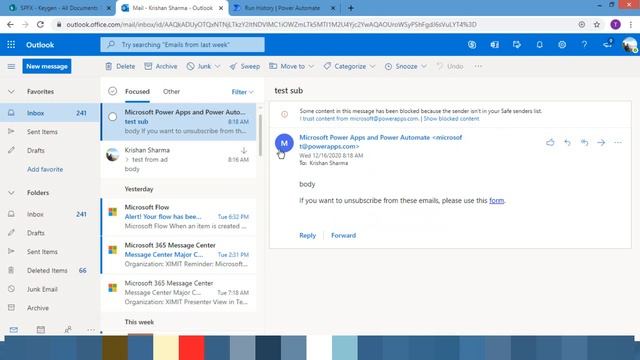
Task: Open more modules ellipsis at bottom
Action: coord(91,330)
